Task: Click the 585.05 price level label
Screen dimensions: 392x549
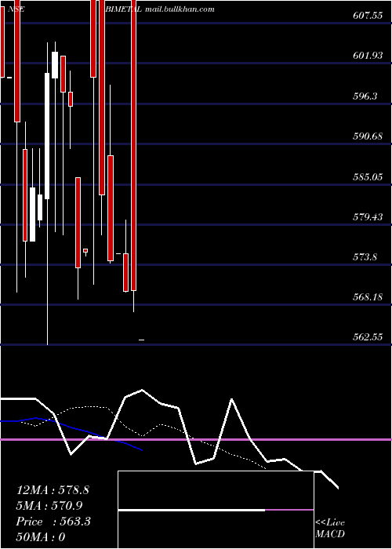Action: click(368, 176)
